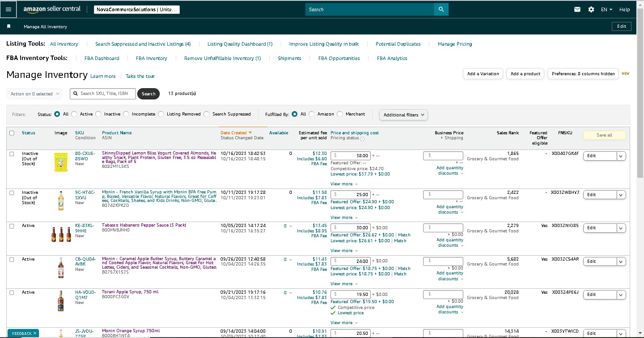Viewport: 644px width, 338px height.
Task: Tick the checkbox for Tabasco Habanero row
Action: (12, 226)
